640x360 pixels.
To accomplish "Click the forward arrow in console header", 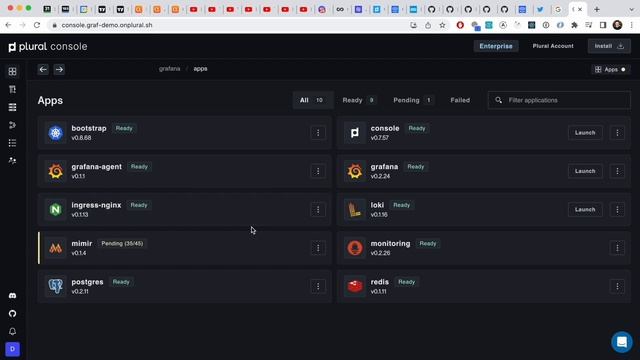I will [59, 69].
